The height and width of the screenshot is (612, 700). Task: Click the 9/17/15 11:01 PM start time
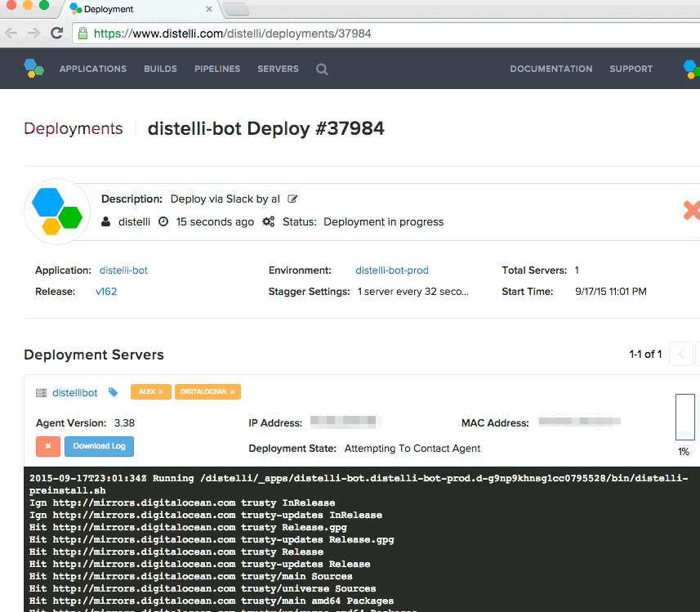pyautogui.click(x=611, y=292)
